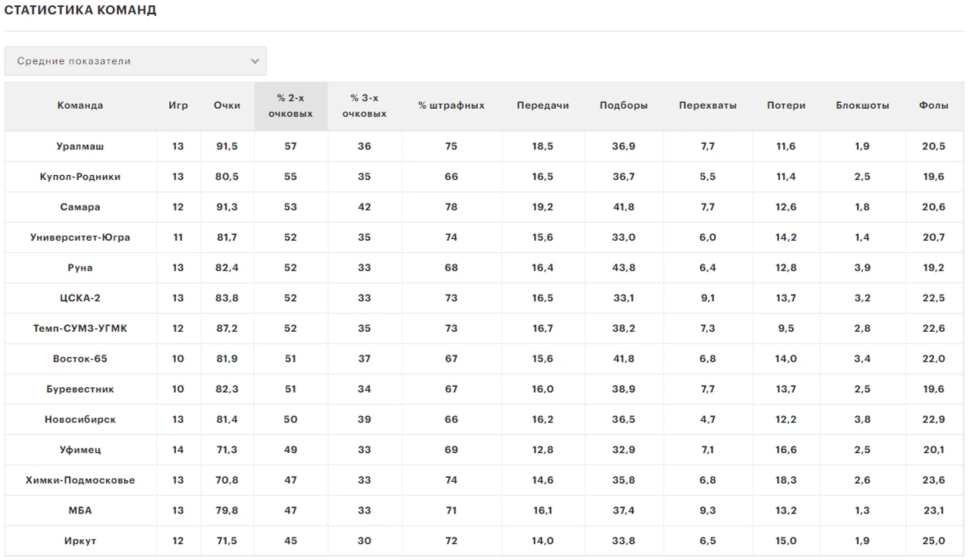Select Темп-СУМЗ-УГМК points value 87,2
969x560 pixels.
pyautogui.click(x=227, y=328)
